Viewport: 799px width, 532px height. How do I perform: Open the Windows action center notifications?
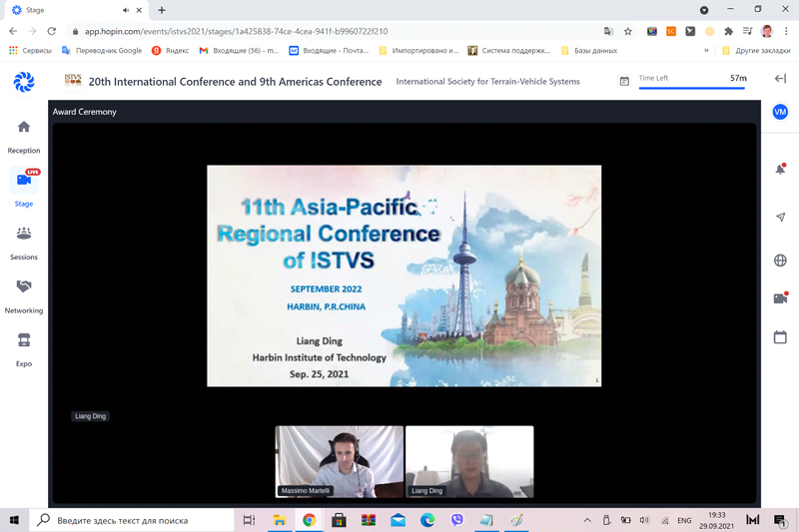tap(780, 520)
